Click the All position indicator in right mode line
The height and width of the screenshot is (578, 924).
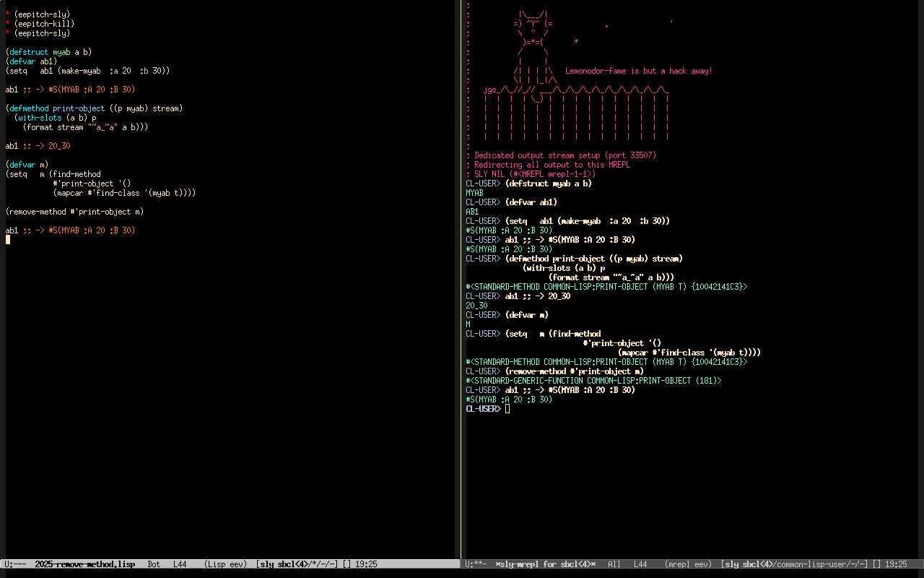coord(614,564)
